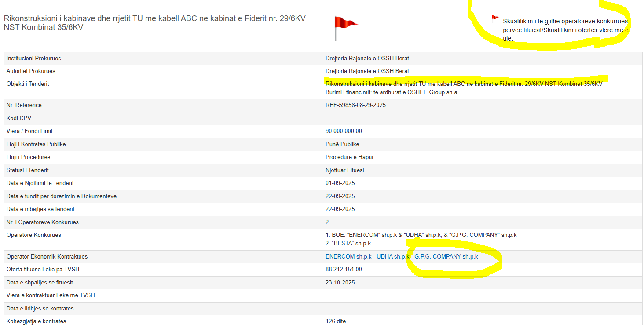
Task: Click the winning offer value 88 212 151,00
Action: click(344, 270)
